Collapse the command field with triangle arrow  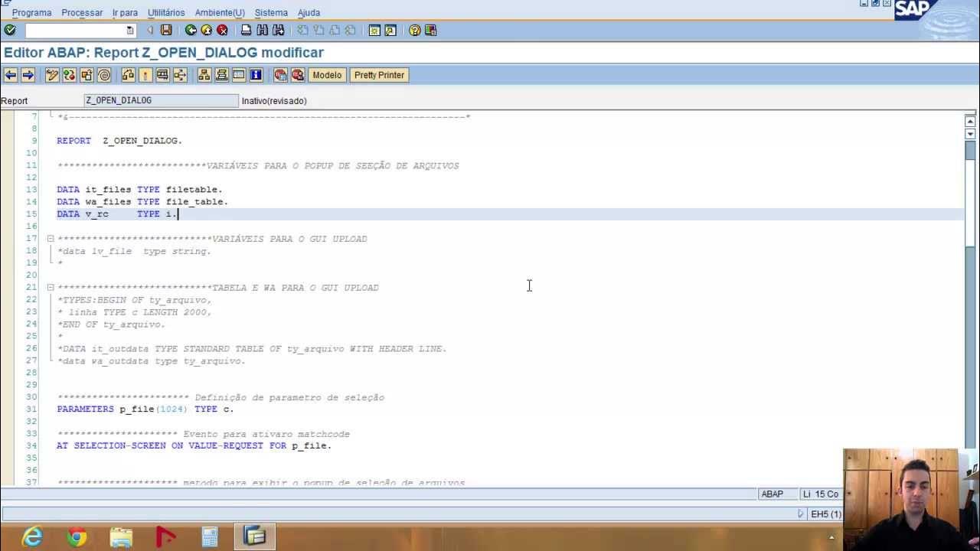[x=150, y=30]
